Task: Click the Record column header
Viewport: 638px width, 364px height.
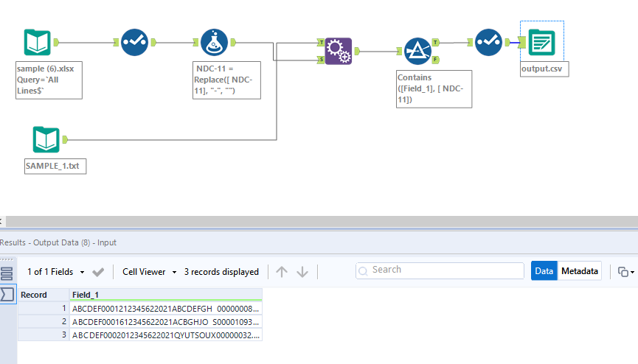Action: [x=44, y=295]
